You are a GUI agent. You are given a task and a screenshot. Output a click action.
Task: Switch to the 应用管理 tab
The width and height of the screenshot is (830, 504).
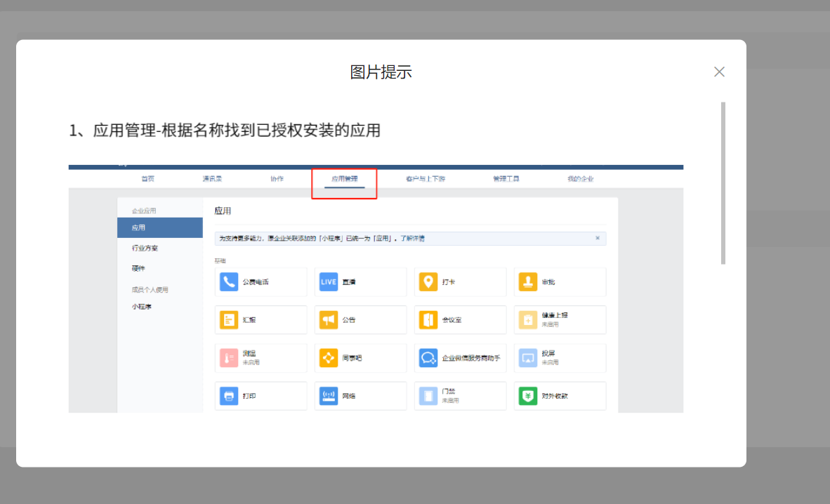click(x=345, y=179)
